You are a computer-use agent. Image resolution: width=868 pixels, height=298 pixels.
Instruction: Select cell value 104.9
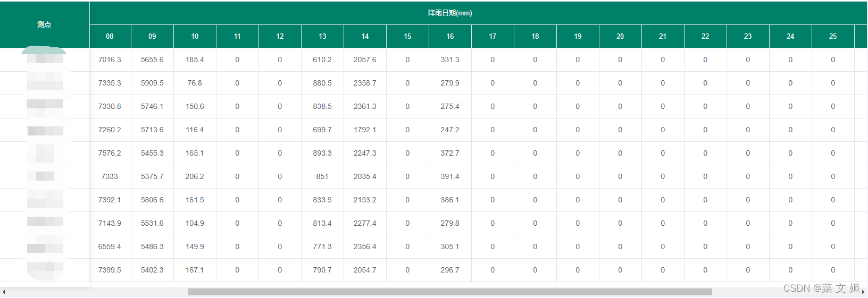pyautogui.click(x=195, y=223)
